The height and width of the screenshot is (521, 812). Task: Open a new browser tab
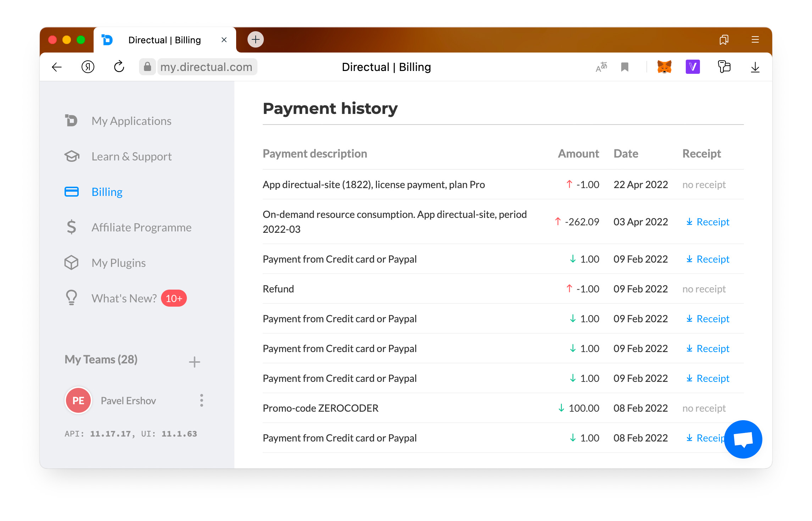tap(255, 39)
